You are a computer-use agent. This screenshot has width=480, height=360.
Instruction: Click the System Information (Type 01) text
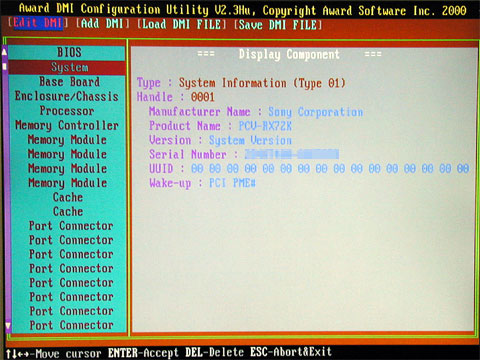coord(262,83)
